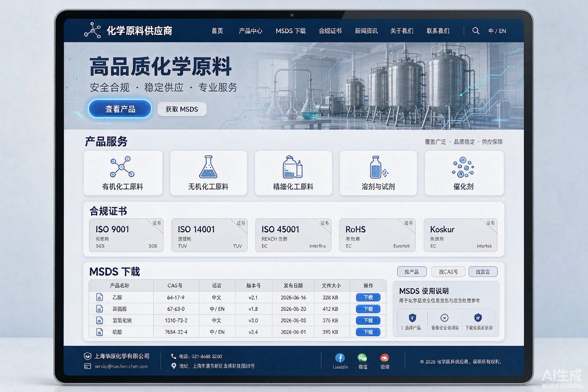Click the footer phone number 021-6688 5200
This screenshot has height=392, width=588.
click(x=207, y=356)
